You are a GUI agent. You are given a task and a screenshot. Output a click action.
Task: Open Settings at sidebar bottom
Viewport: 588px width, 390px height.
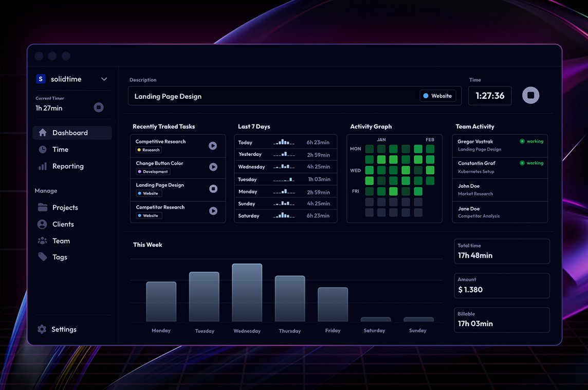tap(64, 329)
